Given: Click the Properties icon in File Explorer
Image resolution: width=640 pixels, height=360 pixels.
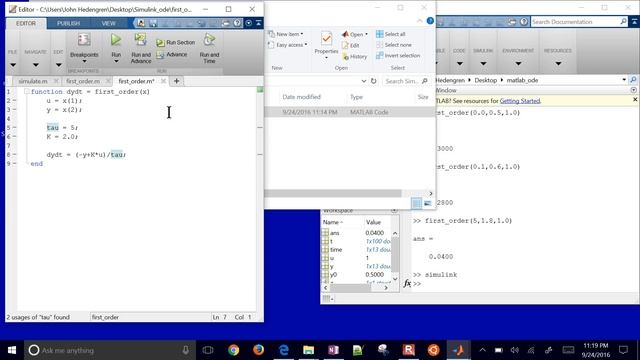Looking at the screenshot, I should [326, 39].
